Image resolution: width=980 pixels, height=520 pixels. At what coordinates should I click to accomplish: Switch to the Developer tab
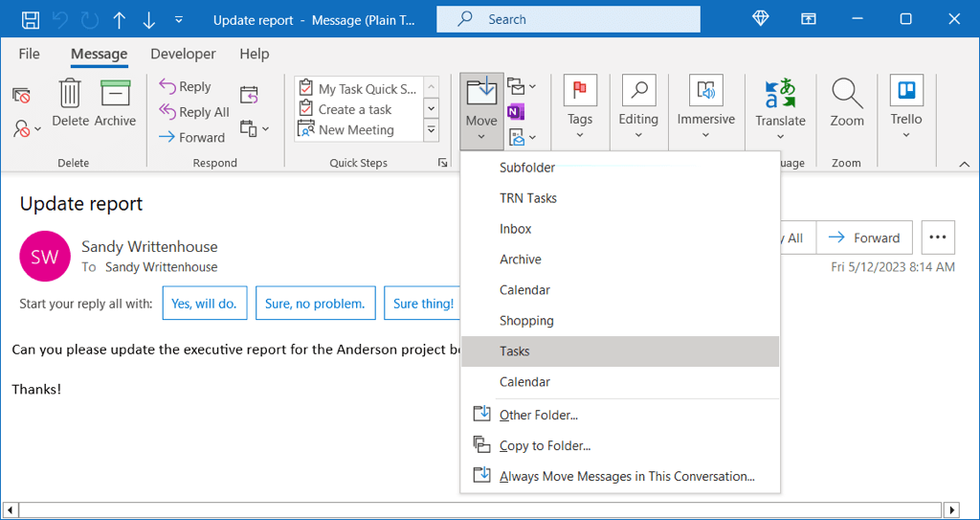click(x=183, y=54)
